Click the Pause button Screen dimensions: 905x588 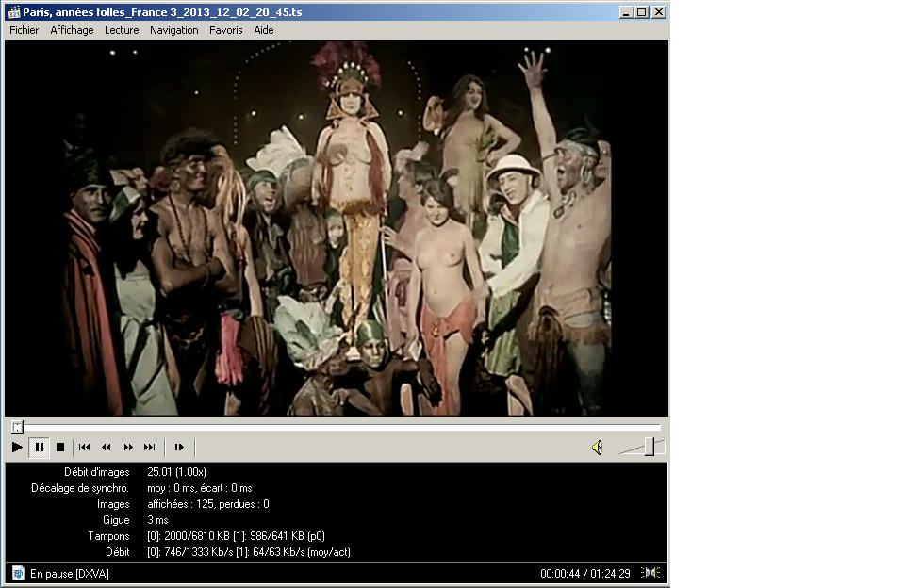pyautogui.click(x=40, y=448)
